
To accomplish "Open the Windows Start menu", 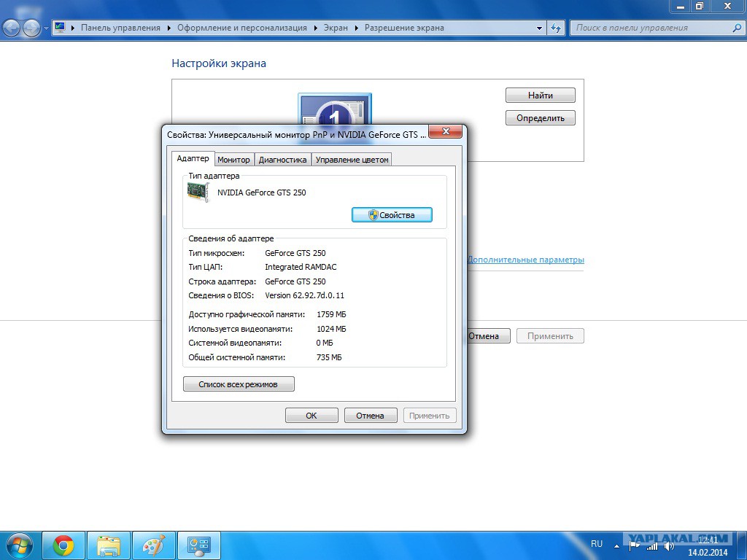I will [19, 545].
